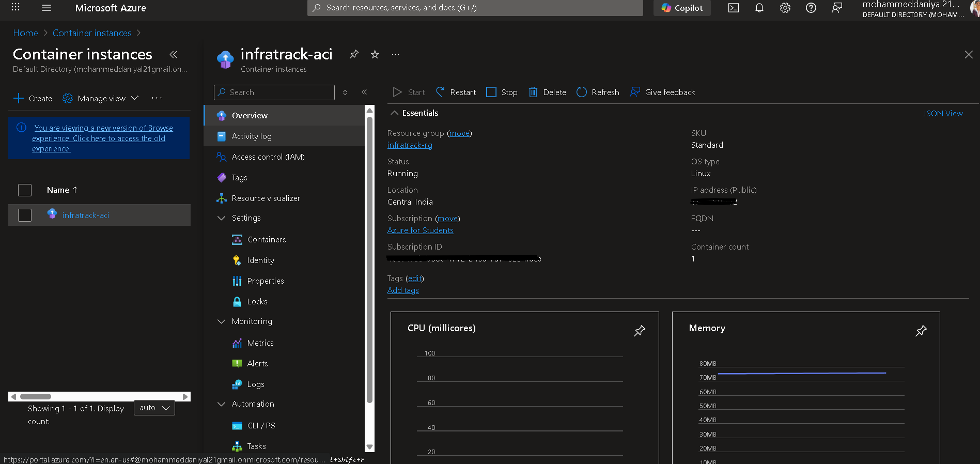Open the help question mark menu
Screen dimensions: 980x464
coord(811,8)
